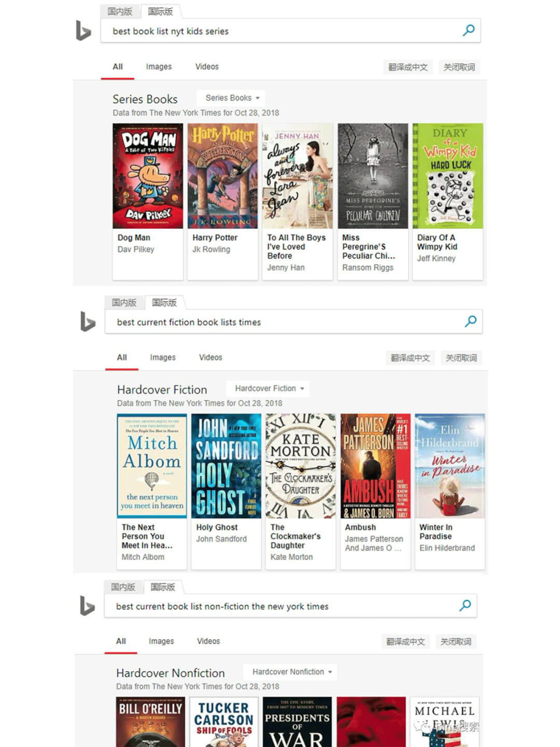Click 翻译成中文 in the non-fiction results

pos(405,642)
